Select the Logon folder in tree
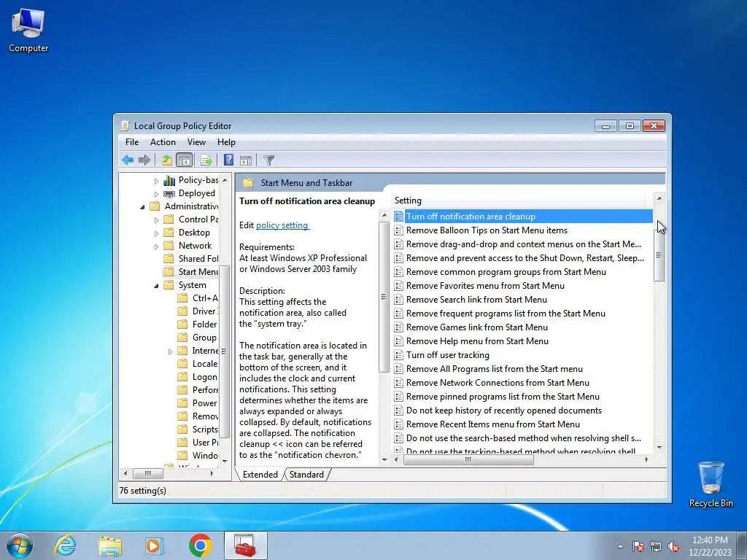 tap(197, 377)
